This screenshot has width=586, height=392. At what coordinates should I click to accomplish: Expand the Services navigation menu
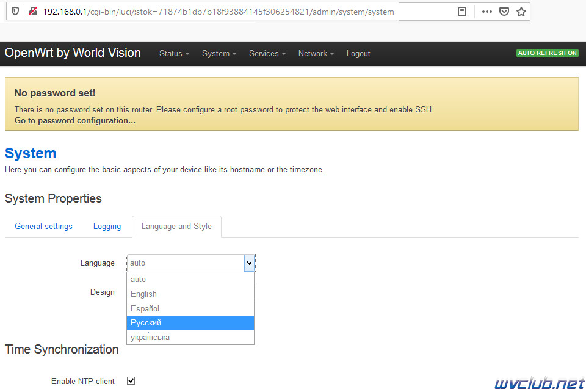click(267, 54)
